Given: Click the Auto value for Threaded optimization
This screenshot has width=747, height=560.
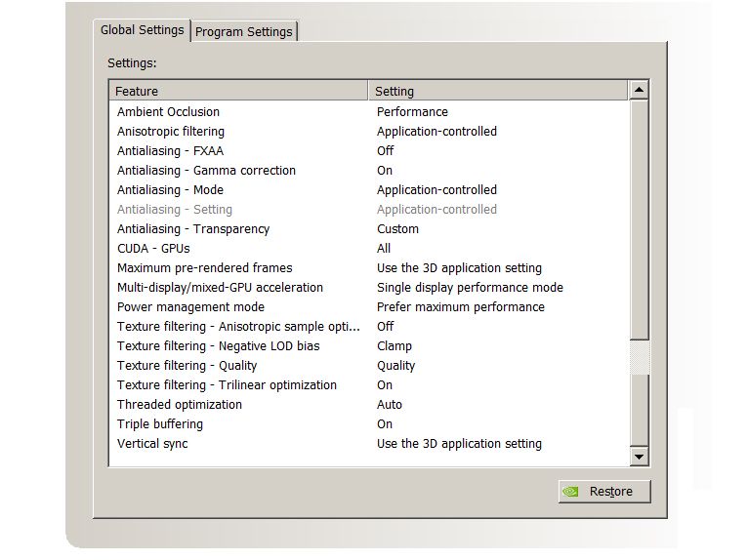Looking at the screenshot, I should (390, 405).
